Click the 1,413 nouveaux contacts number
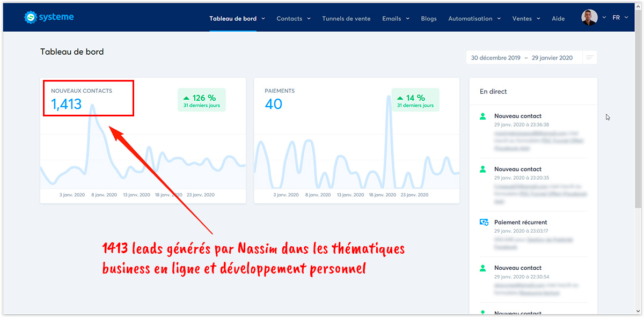Image resolution: width=644 pixels, height=317 pixels. pyautogui.click(x=67, y=104)
